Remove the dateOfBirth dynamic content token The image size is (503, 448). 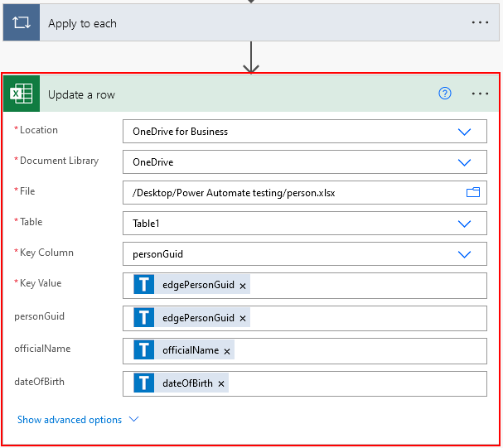pos(221,384)
